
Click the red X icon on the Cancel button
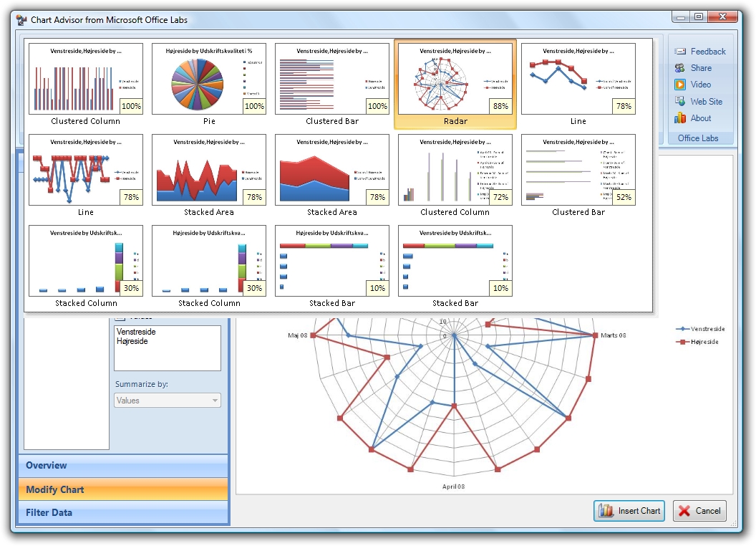point(684,511)
